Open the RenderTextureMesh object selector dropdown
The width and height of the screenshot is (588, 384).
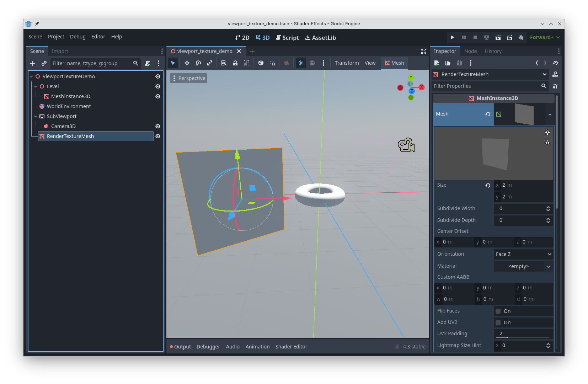tap(490, 74)
